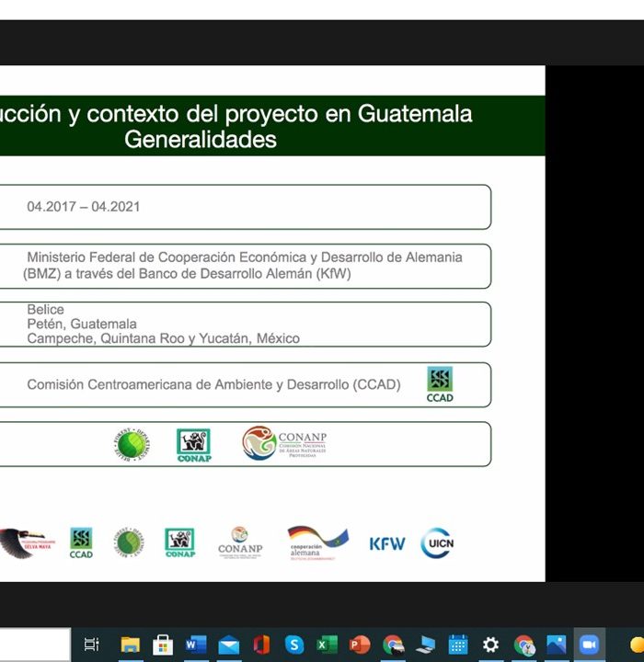Open Windows Settings gear icon
Screen dimensions: 644x662
(x=490, y=645)
